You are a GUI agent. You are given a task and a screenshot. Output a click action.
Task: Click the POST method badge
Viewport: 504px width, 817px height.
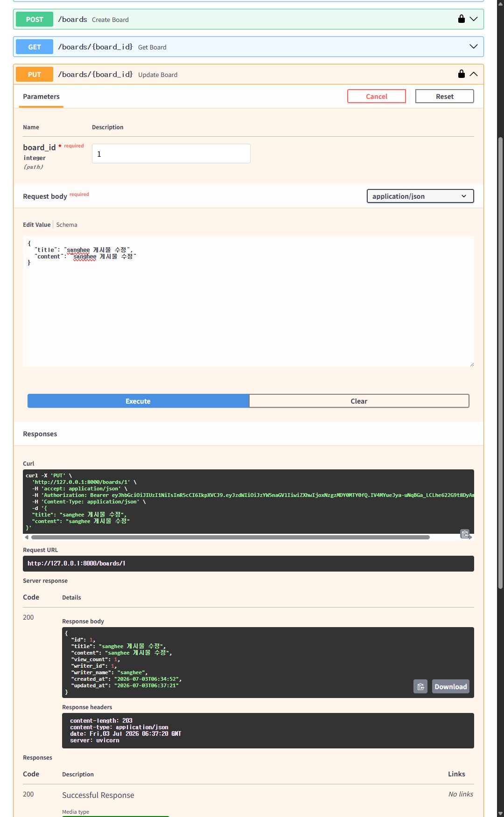point(35,19)
